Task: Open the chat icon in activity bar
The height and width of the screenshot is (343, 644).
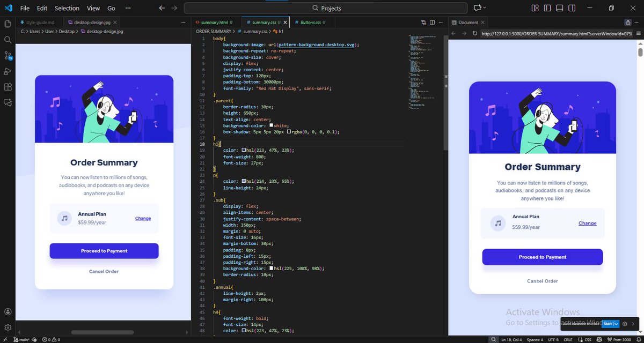Action: 8,102
